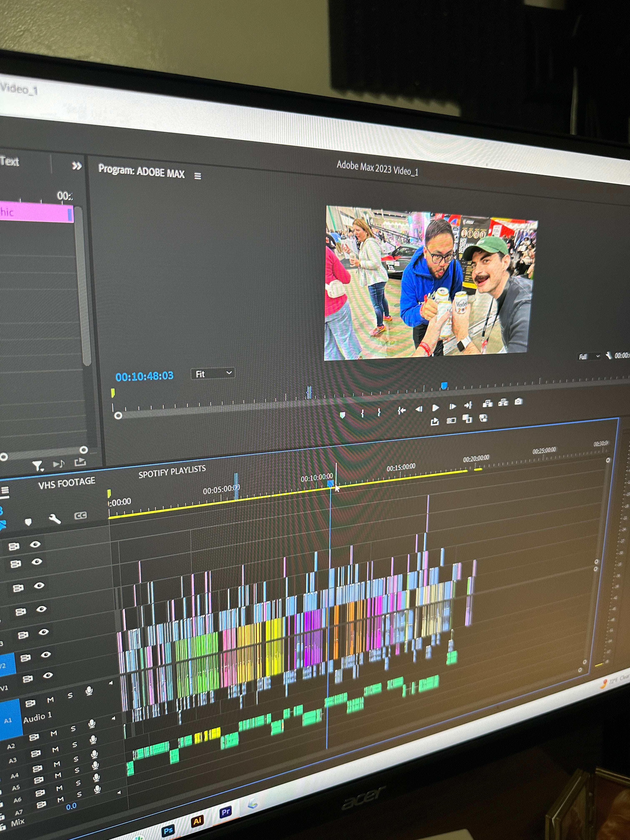Add a marker in the Program monitor
This screenshot has height=840, width=630.
[342, 415]
